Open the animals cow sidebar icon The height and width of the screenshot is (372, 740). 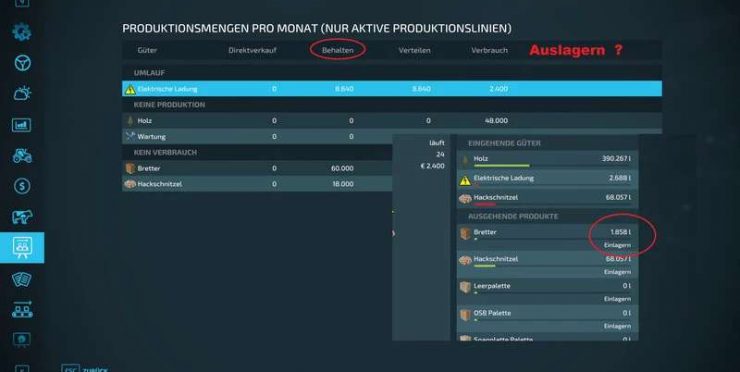point(22,217)
